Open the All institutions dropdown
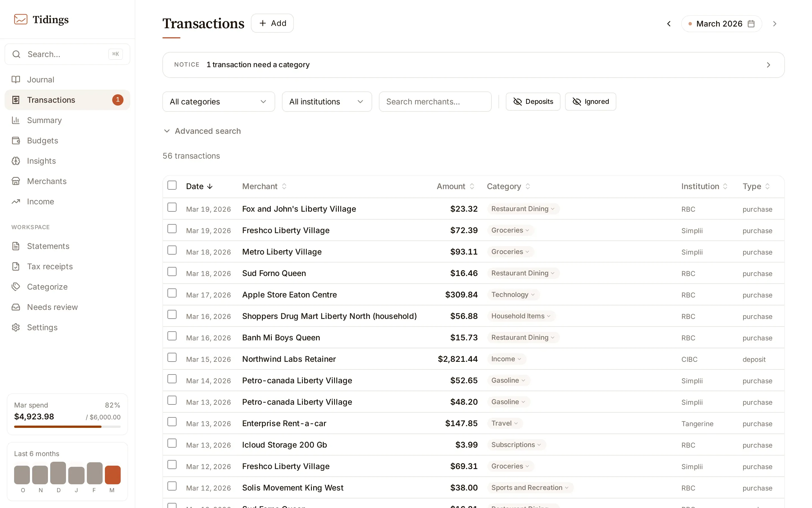Viewport: 812px width, 508px height. 327,102
